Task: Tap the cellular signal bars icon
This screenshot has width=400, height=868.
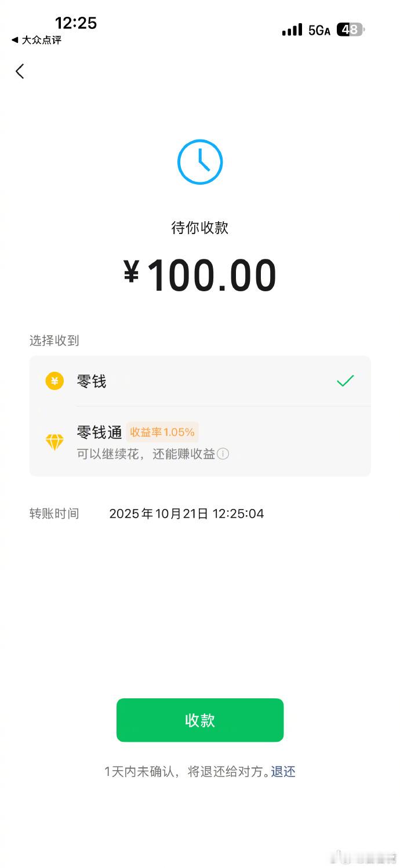Action: 292,30
